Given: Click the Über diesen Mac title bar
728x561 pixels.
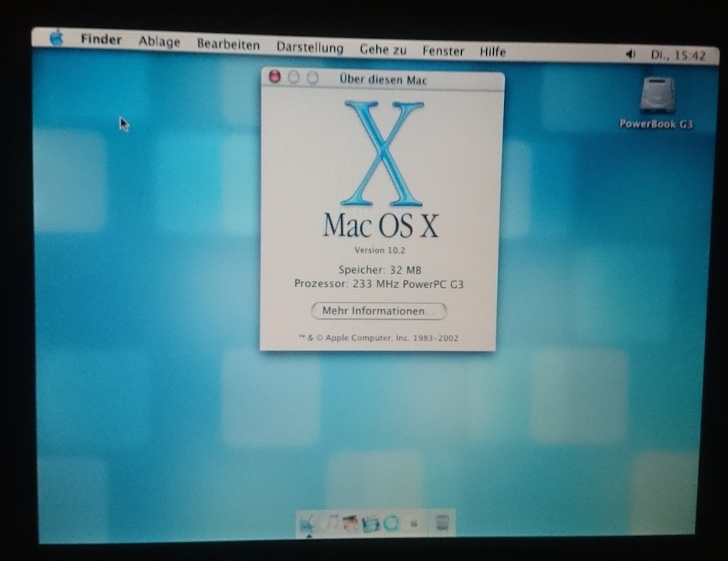Looking at the screenshot, I should coord(383,79).
